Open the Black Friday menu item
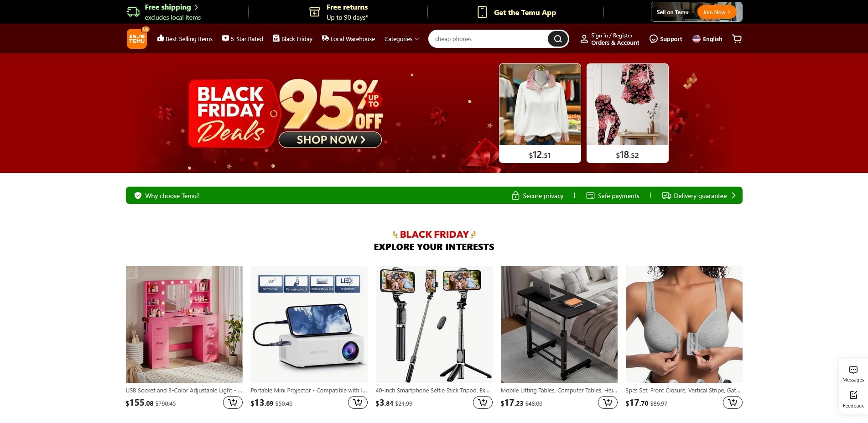 (292, 39)
